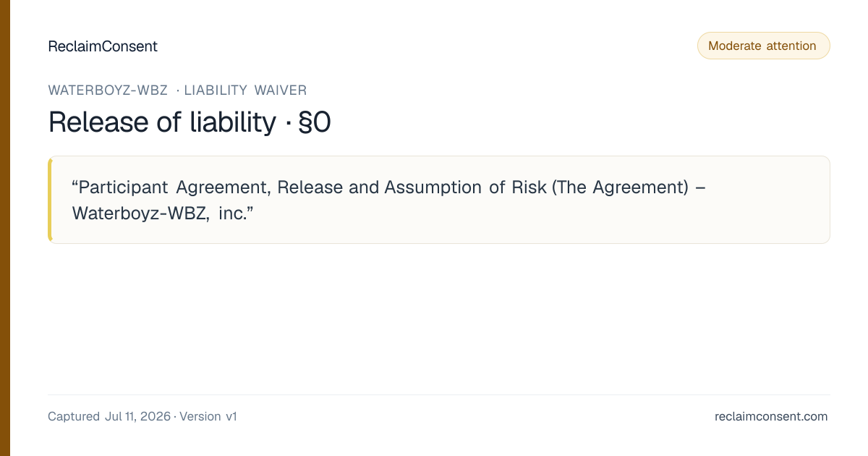Select the Version v1 label

208,416
